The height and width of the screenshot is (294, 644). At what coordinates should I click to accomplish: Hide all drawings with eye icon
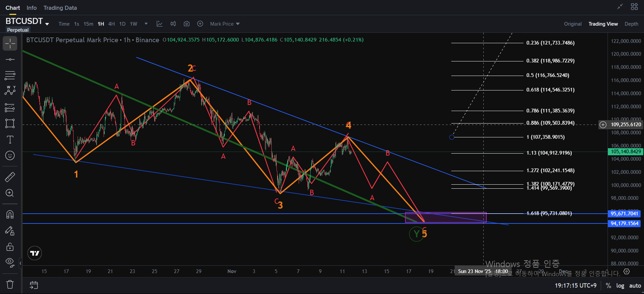(10, 262)
